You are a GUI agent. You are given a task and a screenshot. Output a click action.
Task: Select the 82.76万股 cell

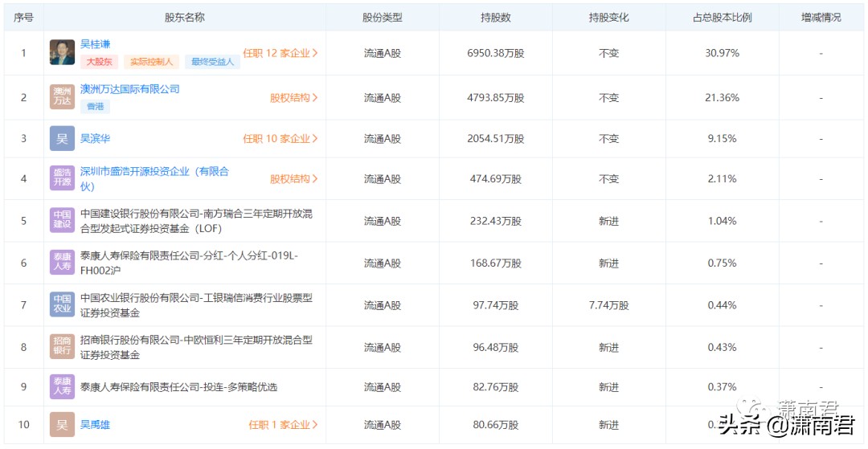tap(495, 387)
